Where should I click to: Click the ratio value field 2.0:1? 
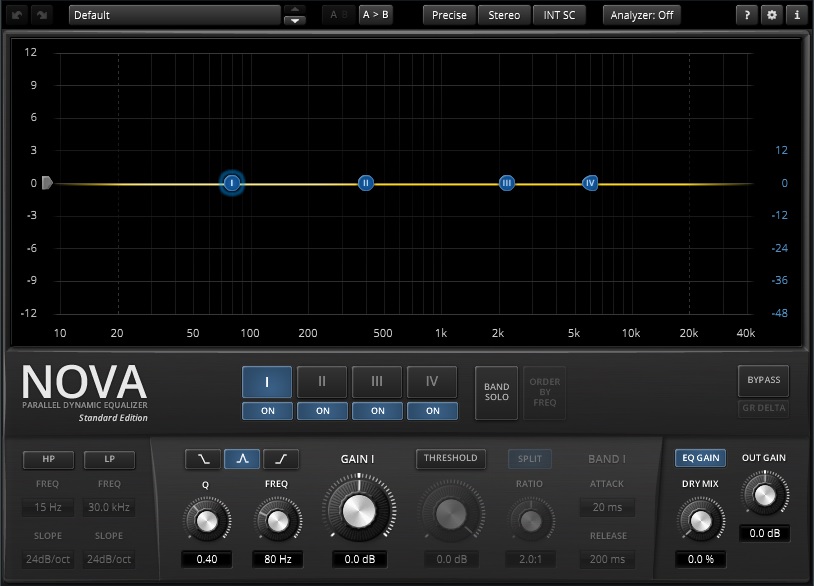(x=530, y=559)
